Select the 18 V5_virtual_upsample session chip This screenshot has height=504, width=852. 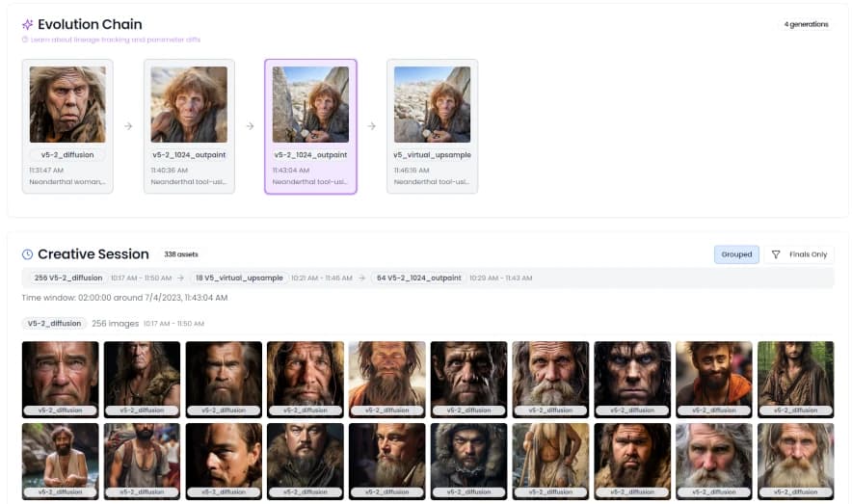coord(239,279)
